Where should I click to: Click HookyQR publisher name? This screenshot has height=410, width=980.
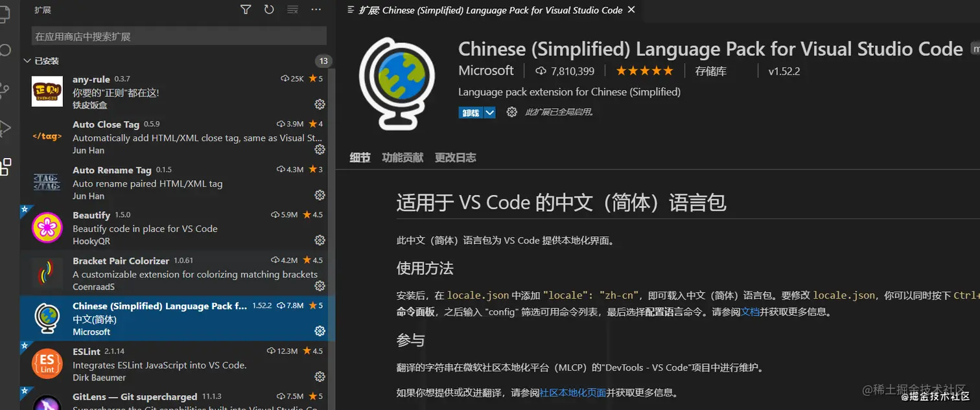click(91, 241)
